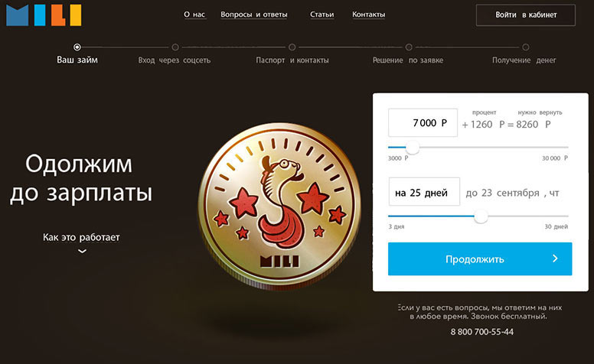594x364 pixels.
Task: Click the loan term days slider handle
Action: coord(481,216)
